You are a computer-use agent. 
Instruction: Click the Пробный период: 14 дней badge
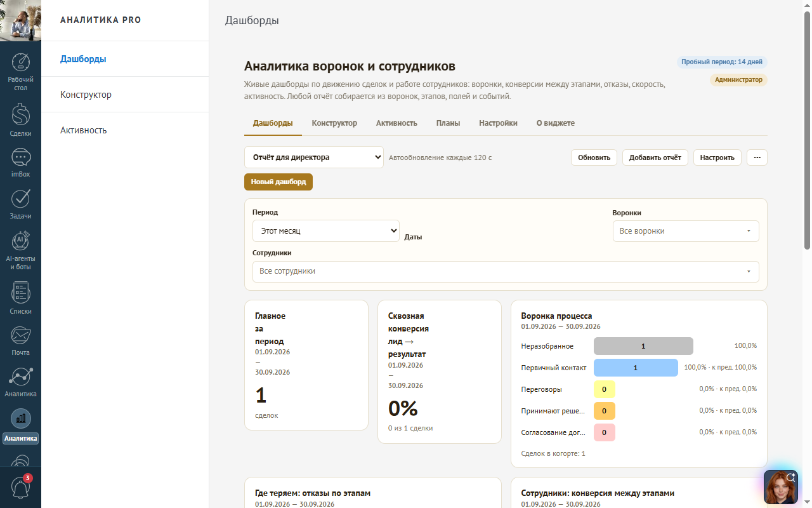(x=722, y=62)
